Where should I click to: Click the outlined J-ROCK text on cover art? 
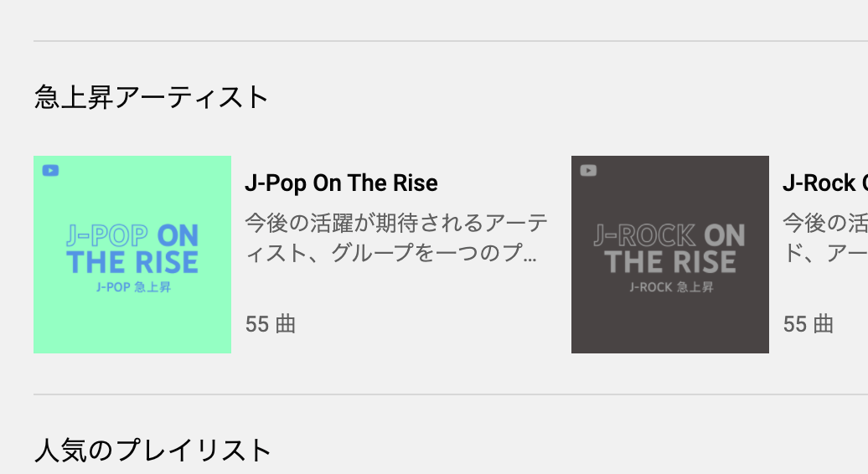644,235
